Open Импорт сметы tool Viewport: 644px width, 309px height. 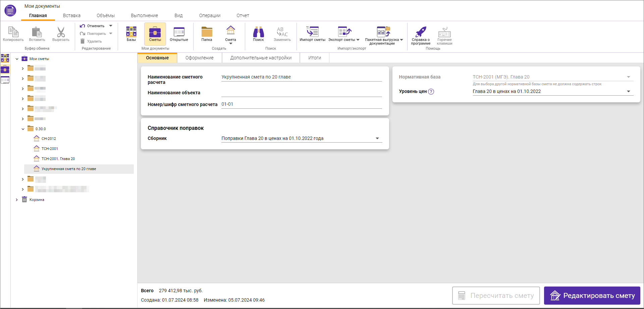pyautogui.click(x=312, y=34)
